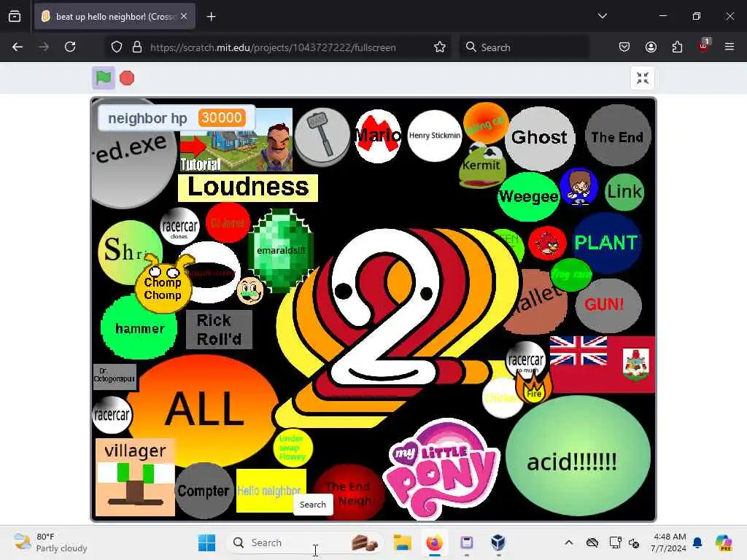Click the green flag to start project
This screenshot has height=560, width=747.
[104, 78]
